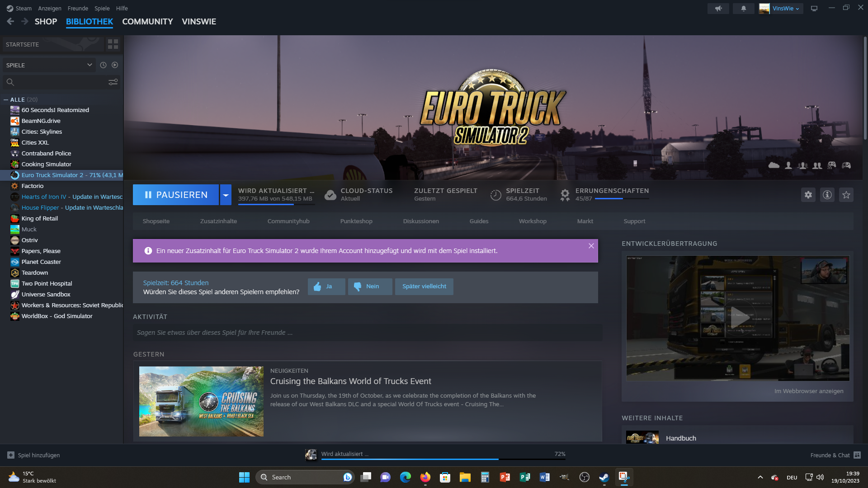Open the announcements megaphone icon
868x488 pixels.
[718, 9]
